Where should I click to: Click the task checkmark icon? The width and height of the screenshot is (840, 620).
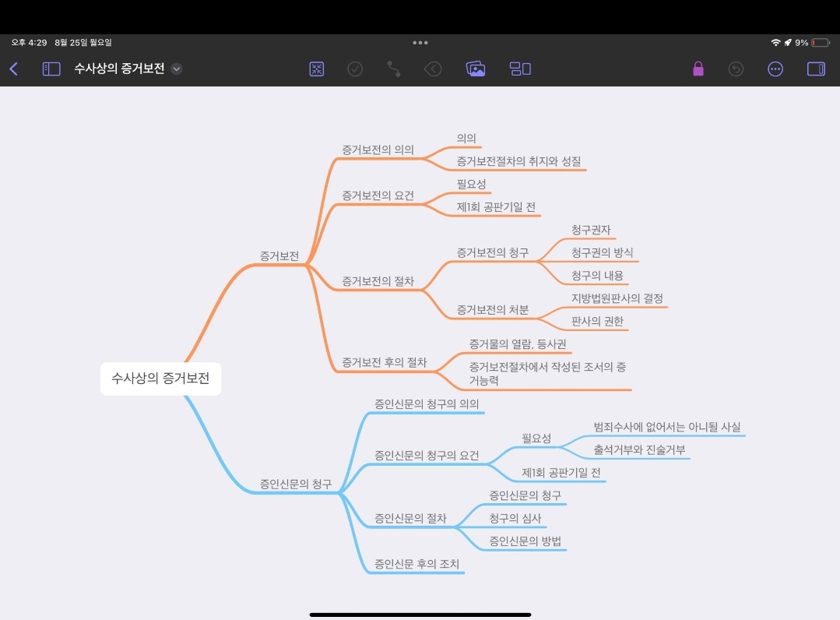click(x=355, y=69)
